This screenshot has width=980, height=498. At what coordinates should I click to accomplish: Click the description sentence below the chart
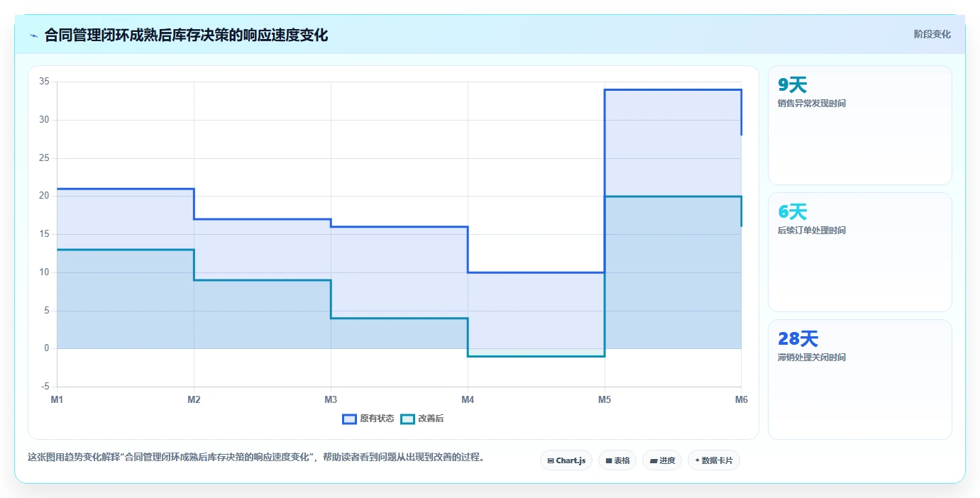tap(258, 458)
